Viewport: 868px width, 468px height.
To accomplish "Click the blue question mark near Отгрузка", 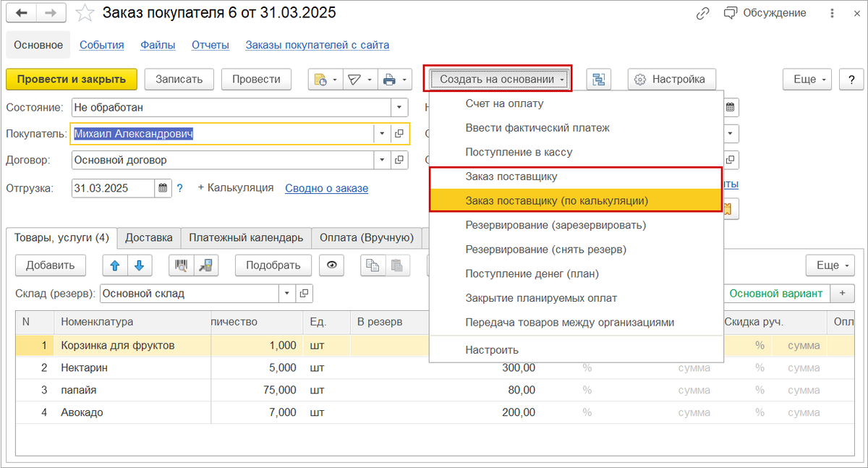I will tap(180, 188).
